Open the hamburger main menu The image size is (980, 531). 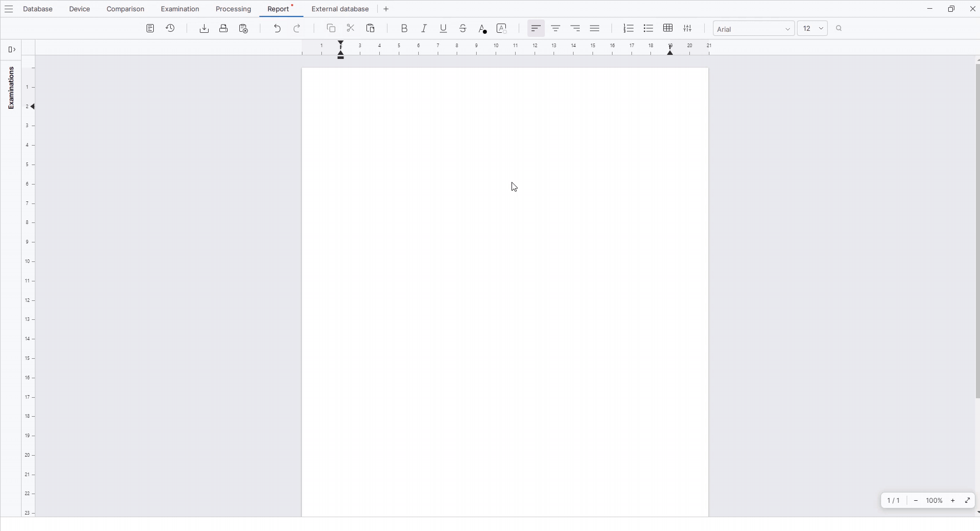click(x=9, y=9)
